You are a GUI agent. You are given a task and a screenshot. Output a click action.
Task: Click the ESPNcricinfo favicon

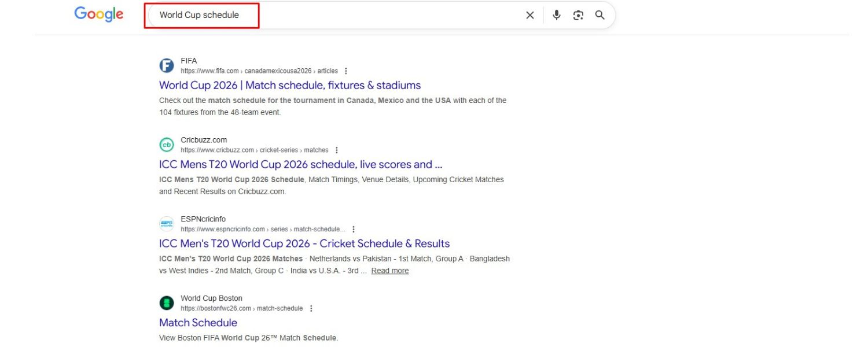coord(167,224)
